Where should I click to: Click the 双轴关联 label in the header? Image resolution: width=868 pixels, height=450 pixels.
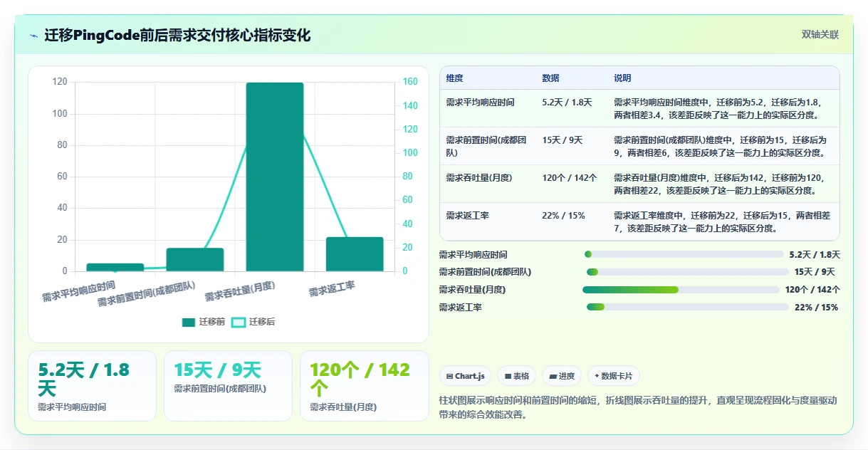pos(820,34)
